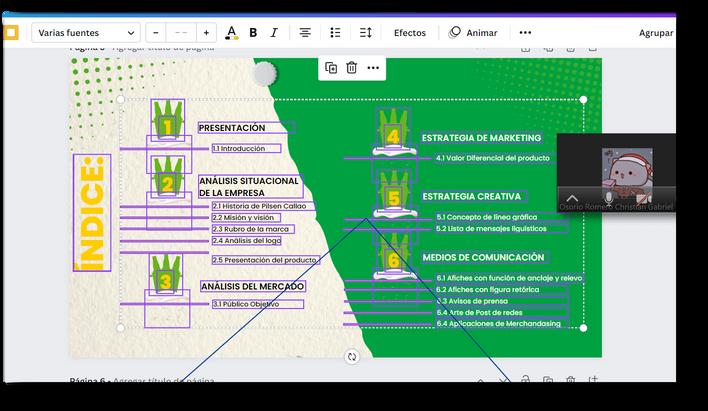This screenshot has width=708, height=411.
Task: Open the toolbar's more options (three dots)
Action: pos(525,33)
